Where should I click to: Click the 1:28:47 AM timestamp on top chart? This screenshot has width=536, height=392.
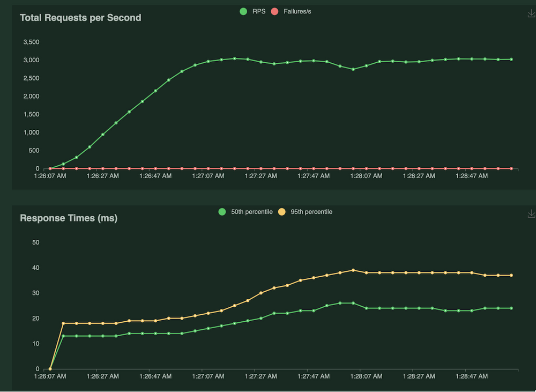(x=471, y=175)
